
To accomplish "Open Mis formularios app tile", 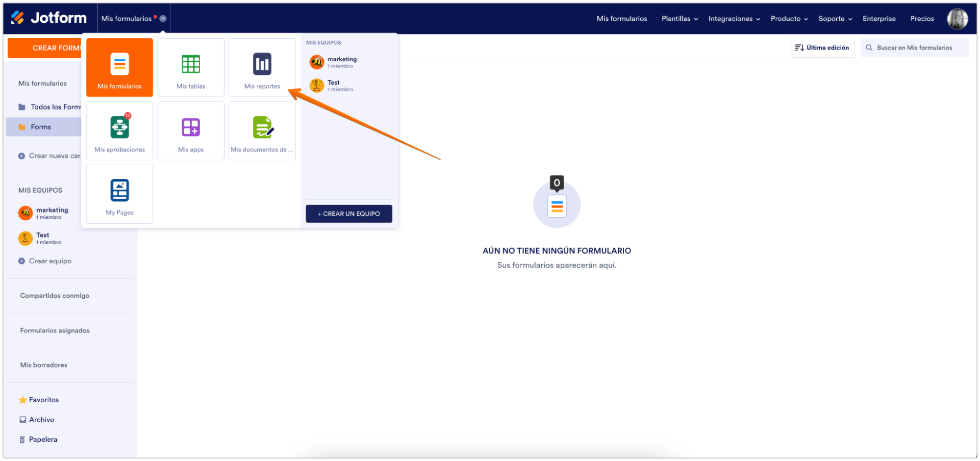I will [x=120, y=67].
